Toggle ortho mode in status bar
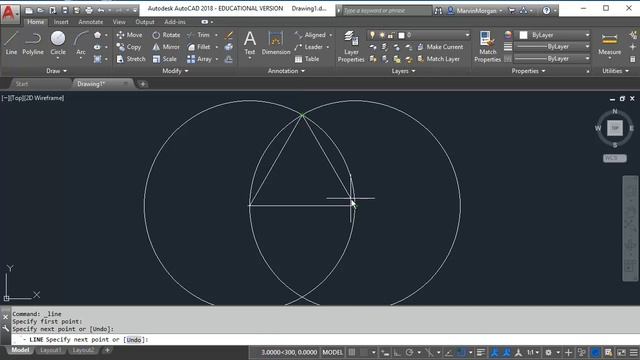Screen dimensions: 640x360 click(396, 352)
